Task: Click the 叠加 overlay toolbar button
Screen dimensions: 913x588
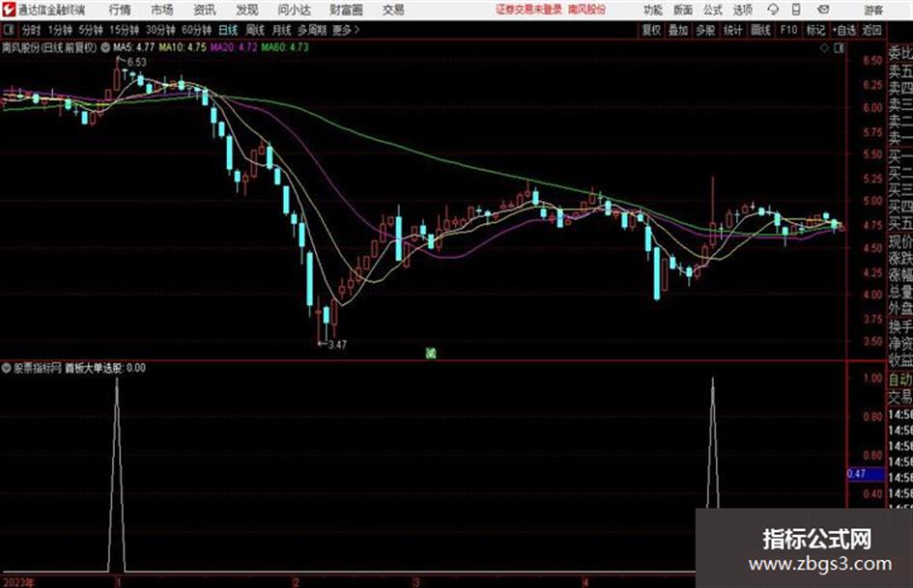Action: (678, 30)
